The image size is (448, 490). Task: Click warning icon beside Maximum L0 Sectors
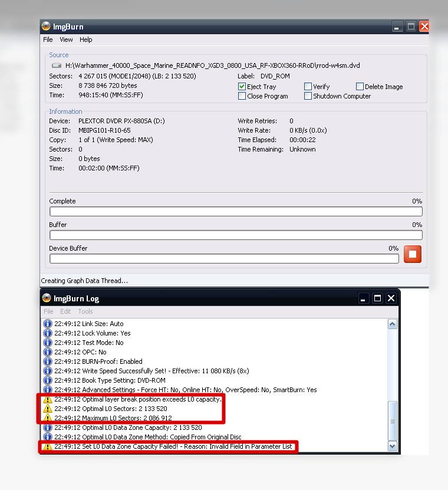(48, 418)
